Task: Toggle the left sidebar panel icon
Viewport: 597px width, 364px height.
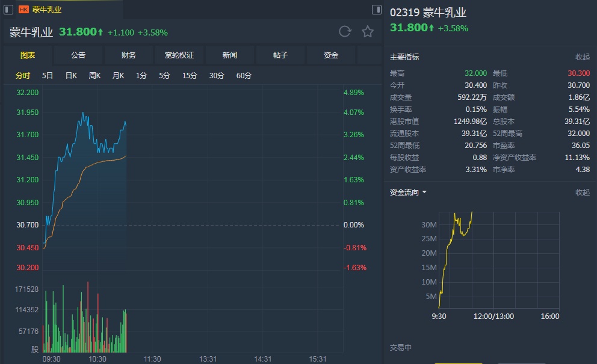Action: [x=8, y=10]
